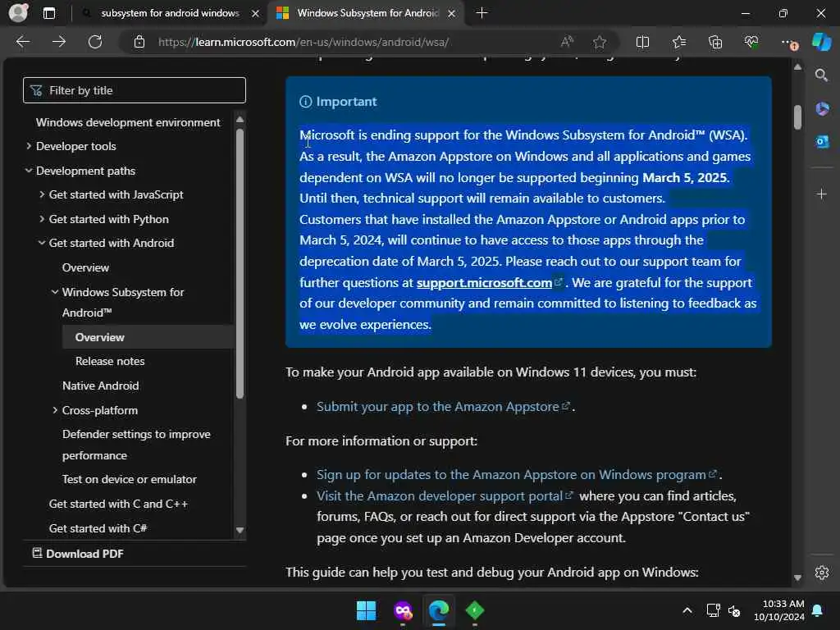Download PDF of the documentation

pyautogui.click(x=78, y=554)
